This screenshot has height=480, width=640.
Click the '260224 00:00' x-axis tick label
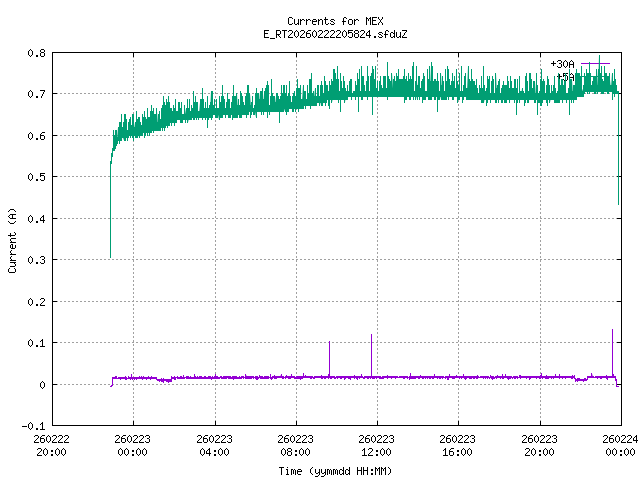coord(621,444)
